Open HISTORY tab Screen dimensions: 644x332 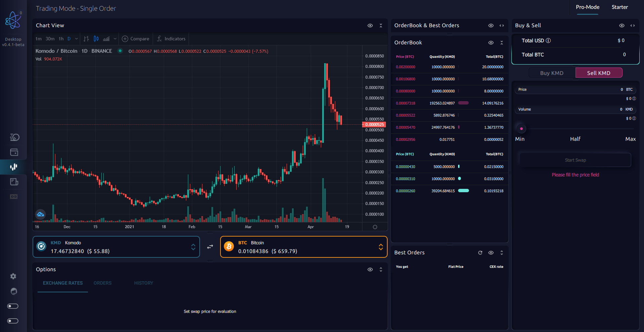[x=144, y=283]
